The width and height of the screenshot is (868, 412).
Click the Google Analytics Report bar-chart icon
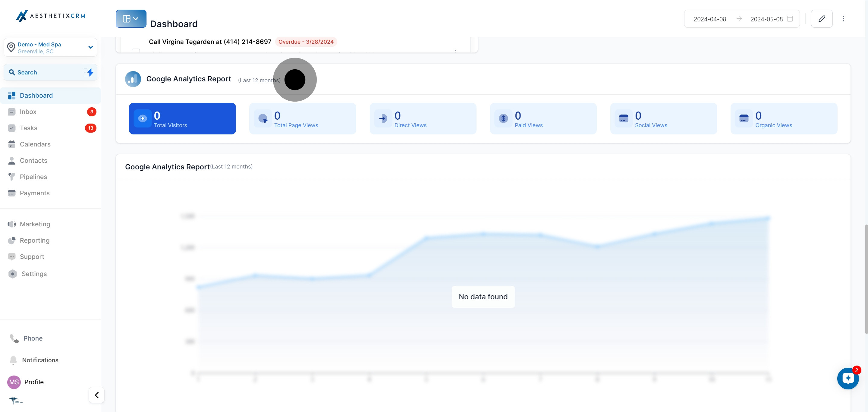[x=133, y=79]
